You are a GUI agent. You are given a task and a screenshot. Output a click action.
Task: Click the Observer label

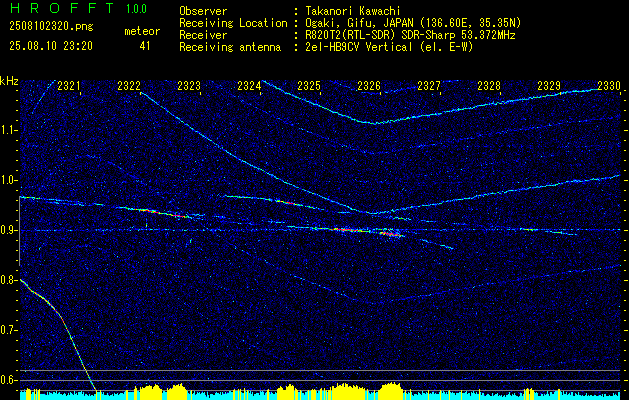click(x=203, y=11)
